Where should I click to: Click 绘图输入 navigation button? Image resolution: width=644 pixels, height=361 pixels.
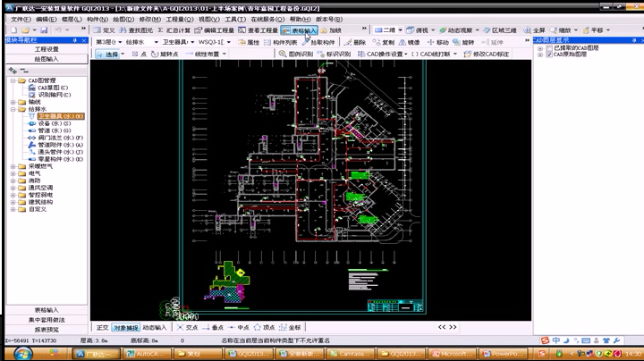(x=47, y=59)
